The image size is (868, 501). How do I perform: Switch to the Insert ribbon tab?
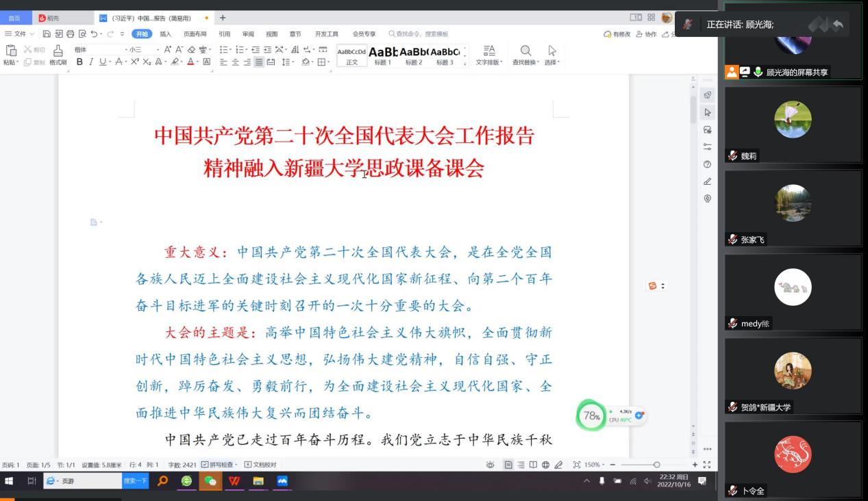[166, 34]
